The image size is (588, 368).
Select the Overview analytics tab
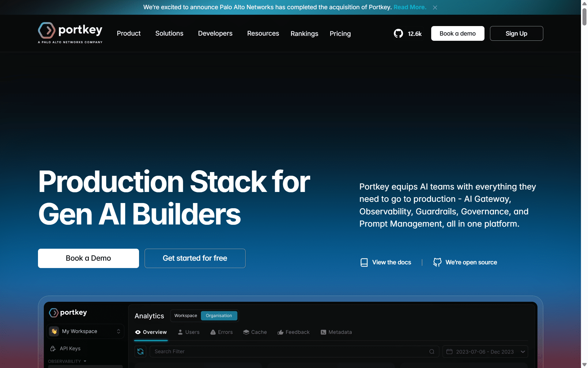click(x=151, y=332)
